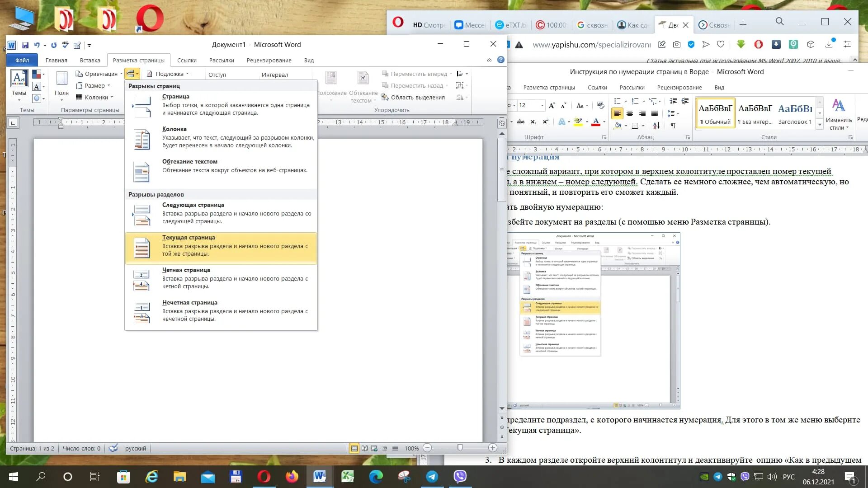Open the Themes (Темы) gallery button
This screenshot has height=488, width=868.
tap(19, 86)
